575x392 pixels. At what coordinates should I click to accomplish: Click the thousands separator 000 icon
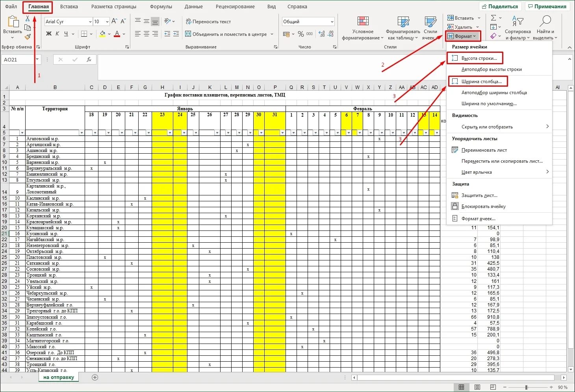(310, 34)
